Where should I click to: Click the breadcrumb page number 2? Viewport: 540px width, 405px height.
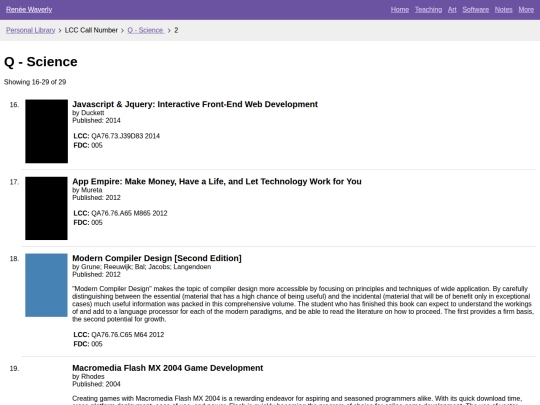(176, 30)
